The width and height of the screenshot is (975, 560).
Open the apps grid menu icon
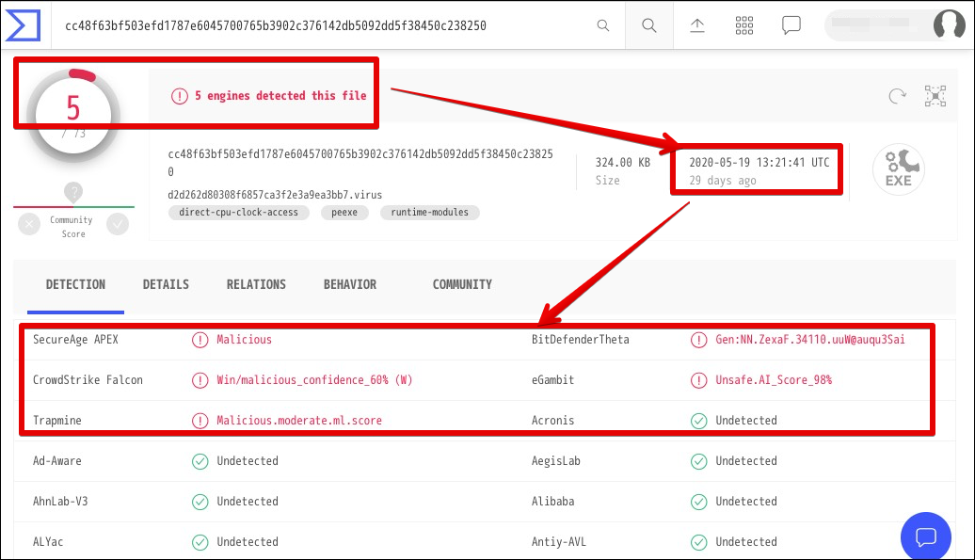[744, 25]
